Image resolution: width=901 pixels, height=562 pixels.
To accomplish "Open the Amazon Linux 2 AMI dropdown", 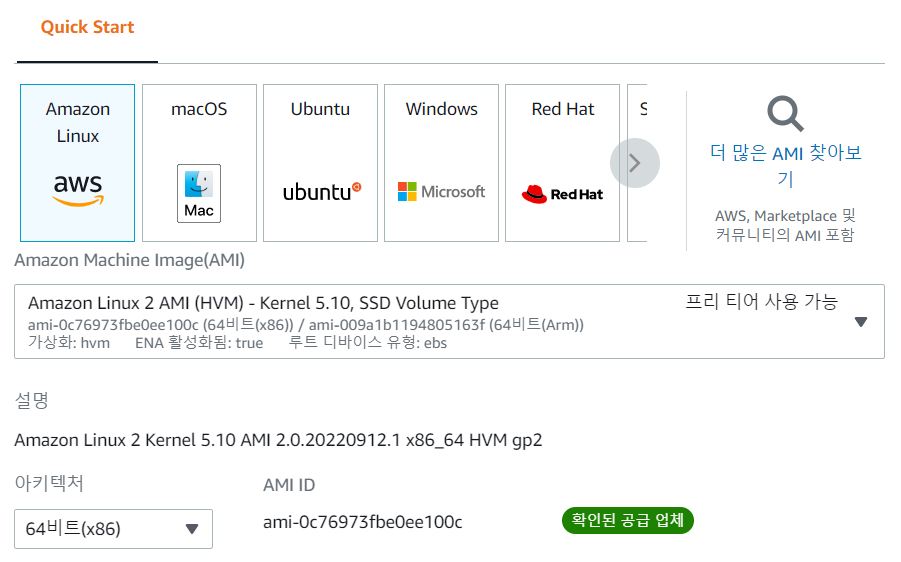I will (x=449, y=322).
